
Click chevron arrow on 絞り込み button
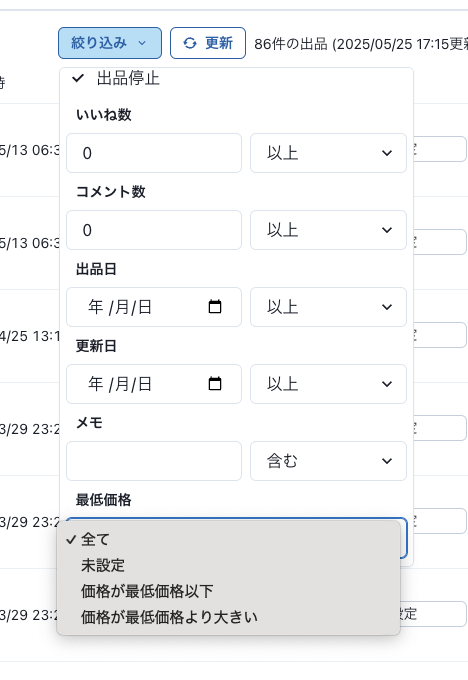click(x=142, y=43)
